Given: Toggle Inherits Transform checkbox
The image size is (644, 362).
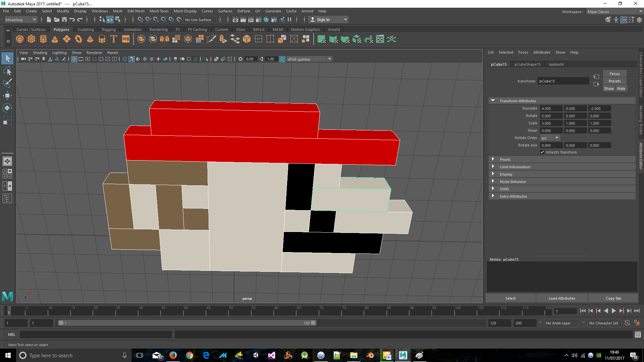Looking at the screenshot, I should point(542,152).
